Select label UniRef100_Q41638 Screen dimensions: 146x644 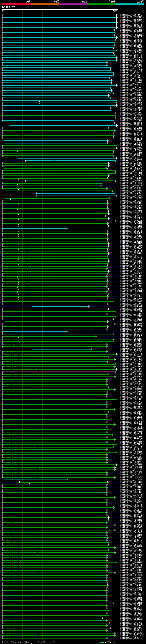(131, 633)
